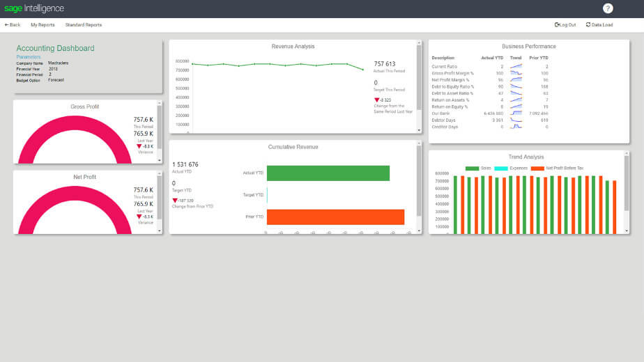Click the Debtor Days trend sparkline
The height and width of the screenshot is (362, 644).
(x=516, y=120)
